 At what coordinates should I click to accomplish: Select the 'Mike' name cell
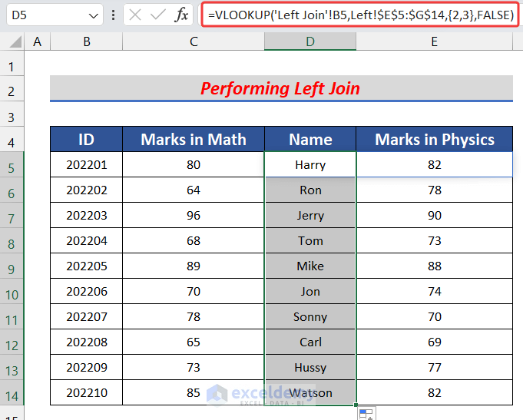(x=310, y=266)
